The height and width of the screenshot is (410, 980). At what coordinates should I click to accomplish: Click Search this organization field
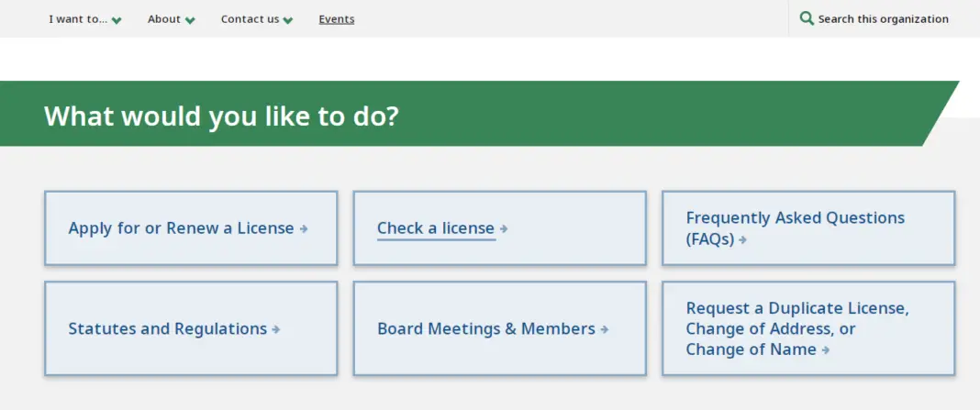coord(883,19)
